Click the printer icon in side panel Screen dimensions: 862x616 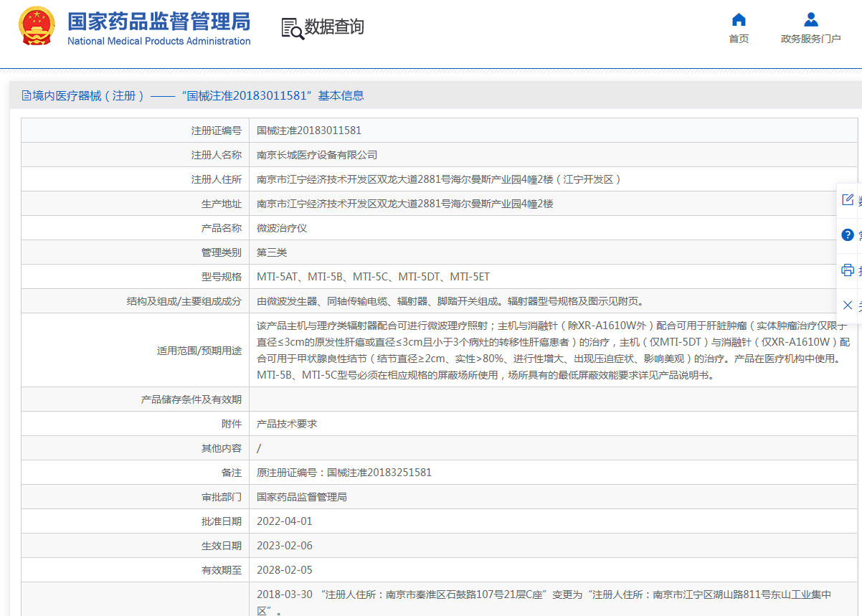click(x=848, y=270)
